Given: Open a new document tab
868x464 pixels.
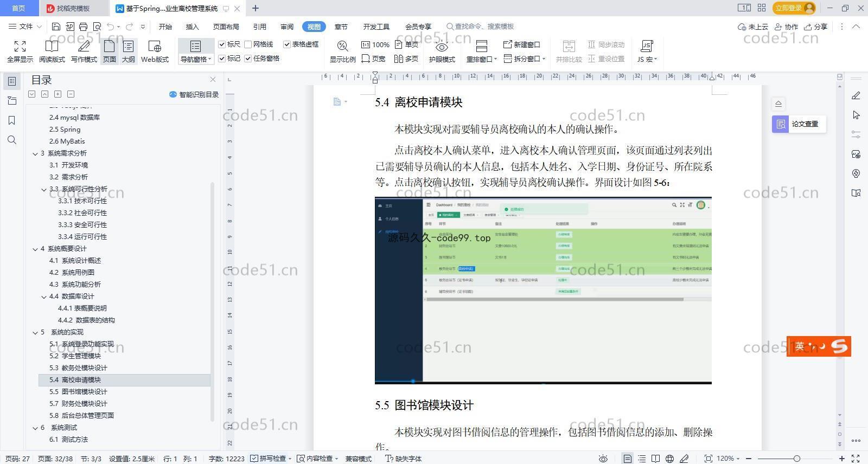Looking at the screenshot, I should point(256,8).
